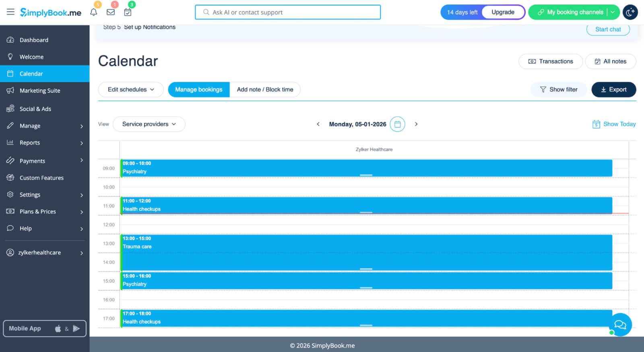Expand the Reports submenu chevron
This screenshot has height=352, width=644.
[82, 143]
